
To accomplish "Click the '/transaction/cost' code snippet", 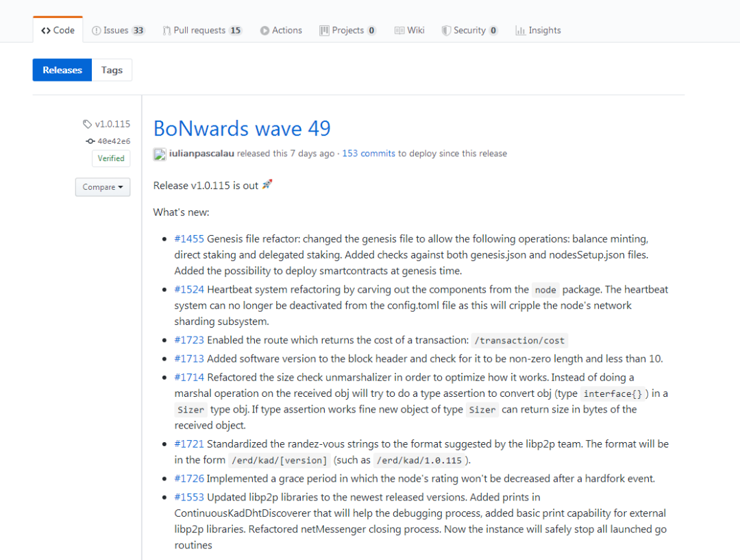I will [519, 341].
